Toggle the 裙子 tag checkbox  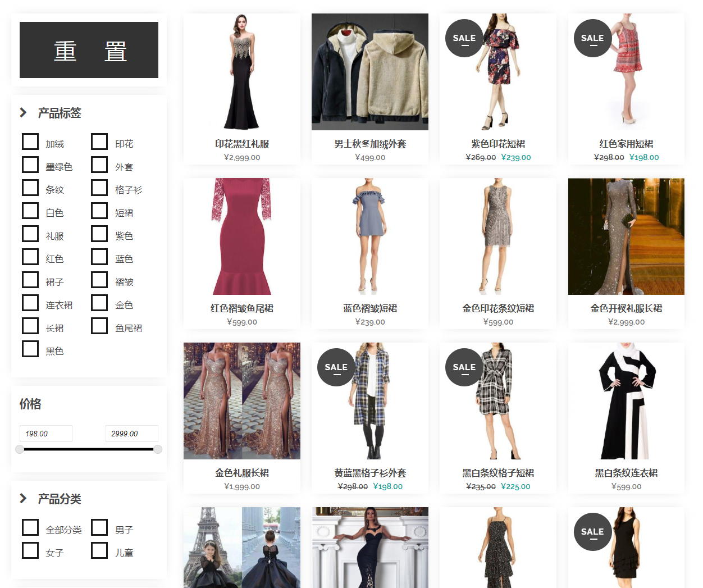[x=30, y=280]
